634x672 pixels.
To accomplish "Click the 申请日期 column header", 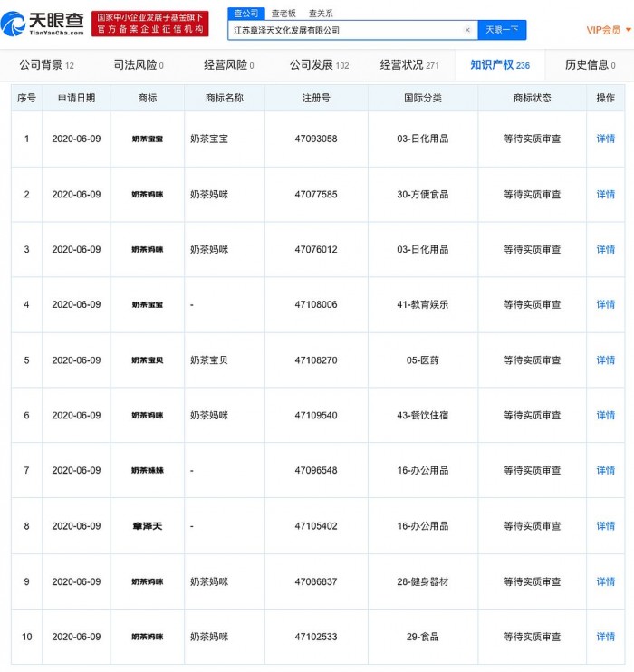I will [76, 98].
